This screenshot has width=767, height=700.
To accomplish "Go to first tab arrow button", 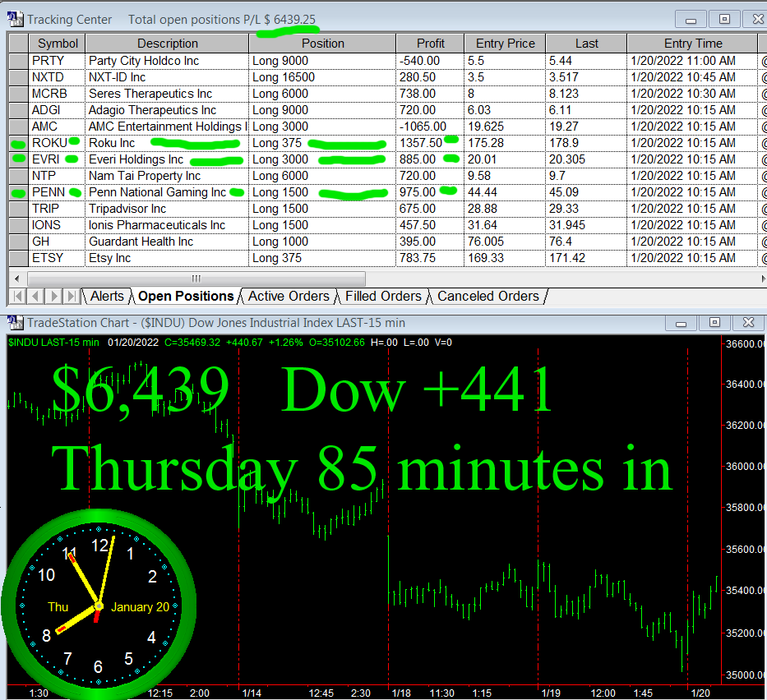I will pos(18,297).
